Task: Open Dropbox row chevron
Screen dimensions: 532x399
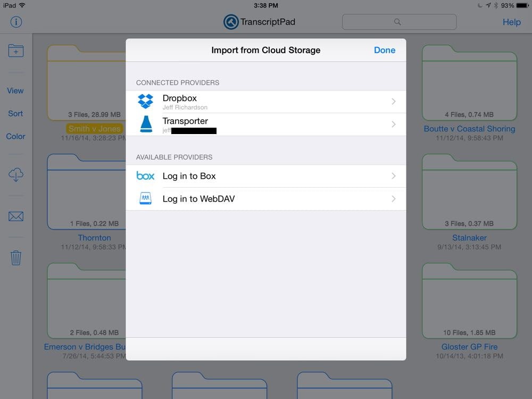Action: [394, 102]
